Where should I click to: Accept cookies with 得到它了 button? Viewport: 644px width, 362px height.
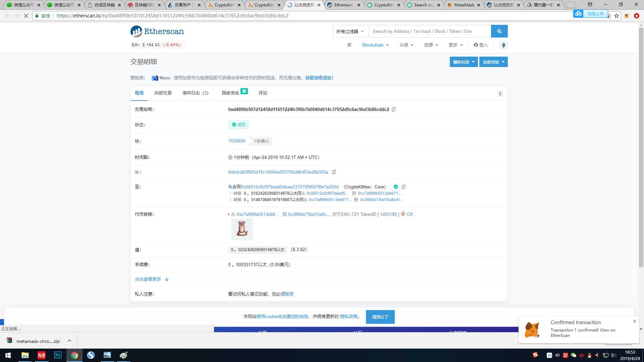[380, 317]
